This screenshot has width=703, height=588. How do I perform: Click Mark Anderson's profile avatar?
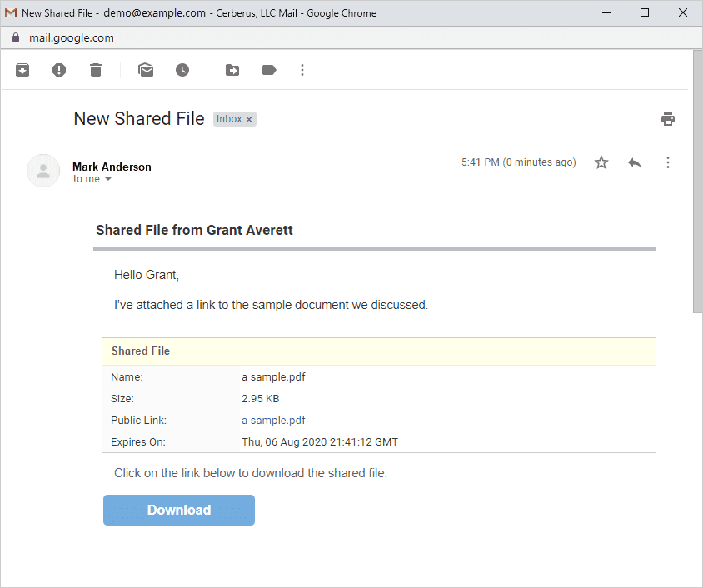tap(43, 171)
